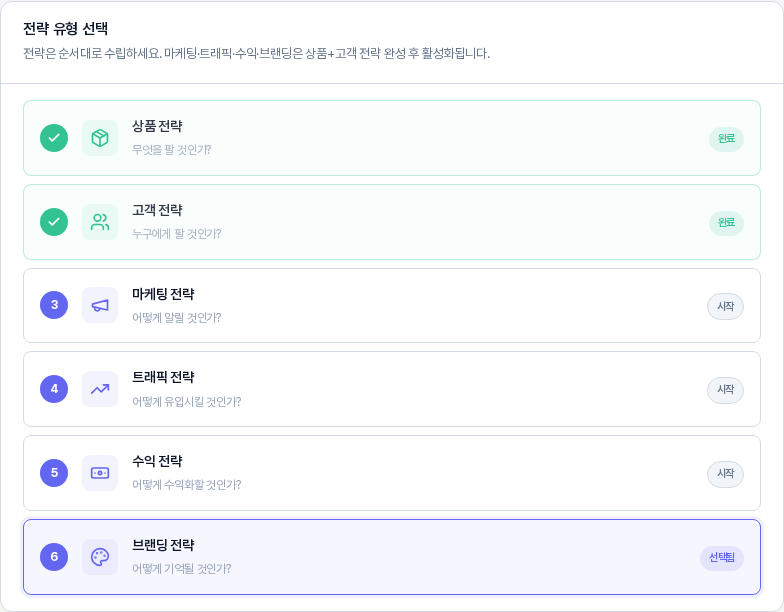This screenshot has width=784, height=612.
Task: Click the 전략 유형 선택 heading
Action: [66, 29]
